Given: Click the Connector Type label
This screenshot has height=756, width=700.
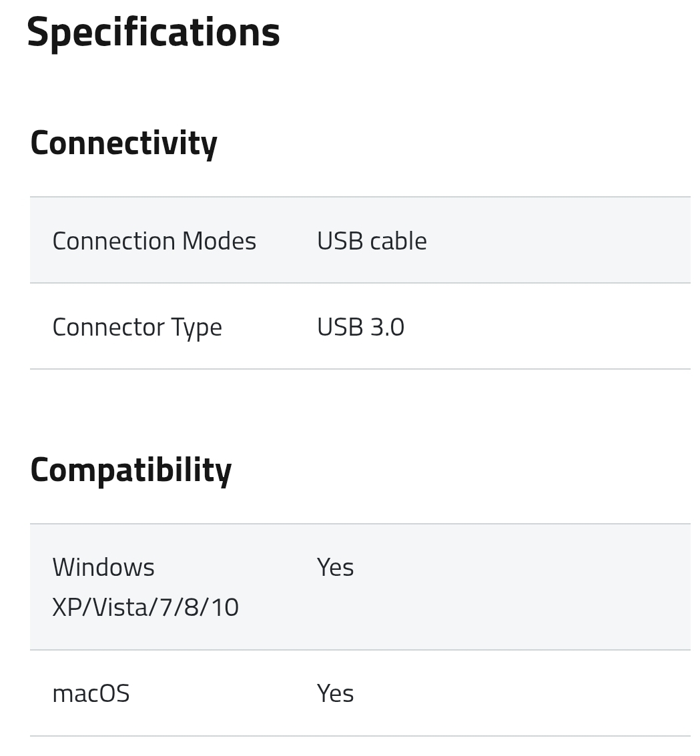Looking at the screenshot, I should (x=137, y=327).
